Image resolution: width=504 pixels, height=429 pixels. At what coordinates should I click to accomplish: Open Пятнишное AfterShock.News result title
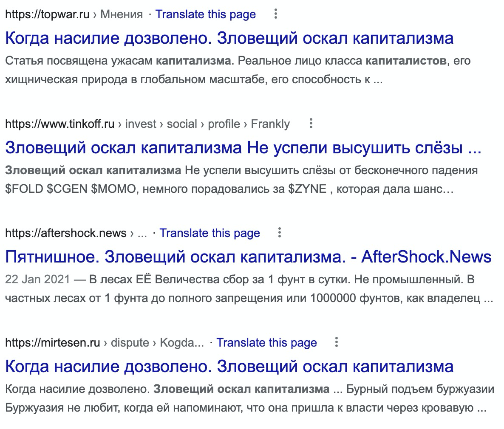point(249,257)
